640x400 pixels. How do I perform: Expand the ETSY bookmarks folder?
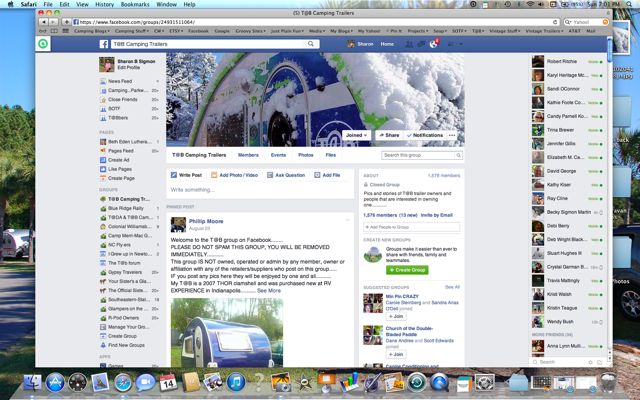[x=176, y=31]
